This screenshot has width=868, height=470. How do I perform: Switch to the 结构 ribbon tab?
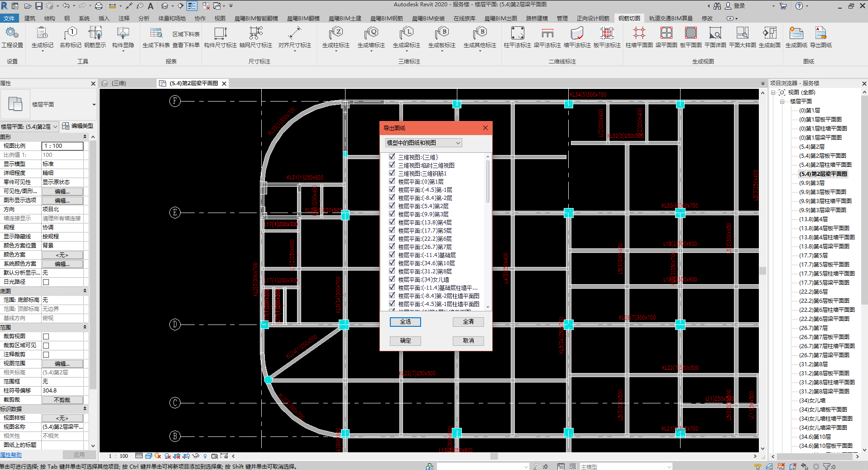click(x=50, y=18)
